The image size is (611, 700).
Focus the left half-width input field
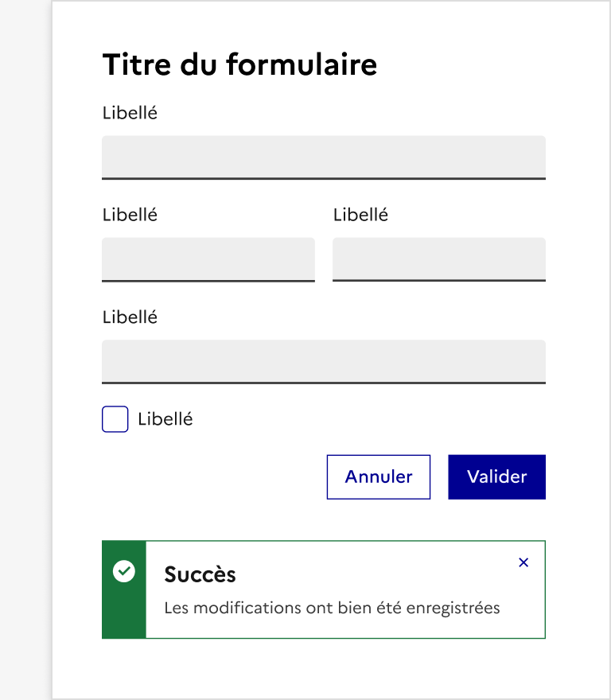[208, 259]
